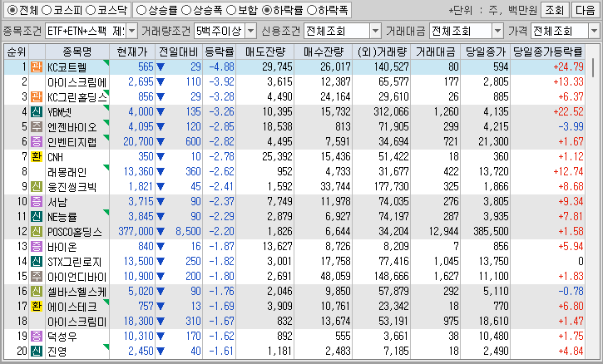Click 매도잔량 column header
Viewport: 603px width, 364px height.
pos(265,52)
